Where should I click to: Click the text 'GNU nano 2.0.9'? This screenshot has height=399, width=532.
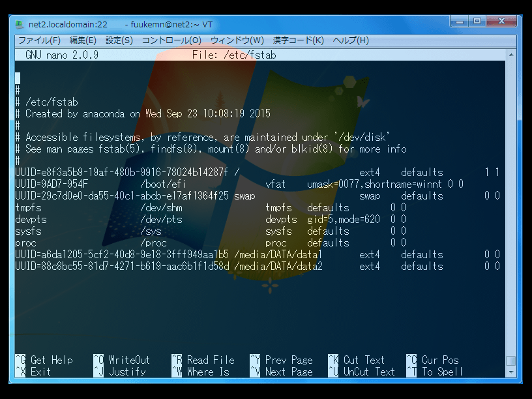pyautogui.click(x=62, y=55)
